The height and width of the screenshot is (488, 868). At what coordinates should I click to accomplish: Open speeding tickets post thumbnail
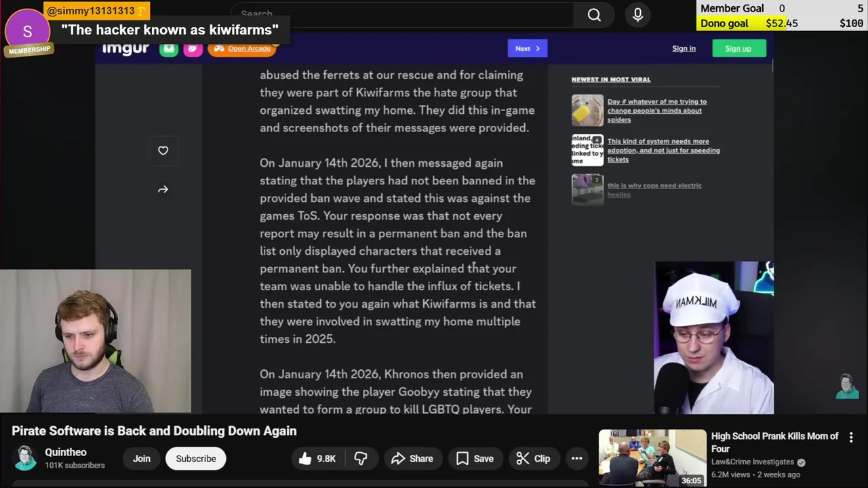587,150
